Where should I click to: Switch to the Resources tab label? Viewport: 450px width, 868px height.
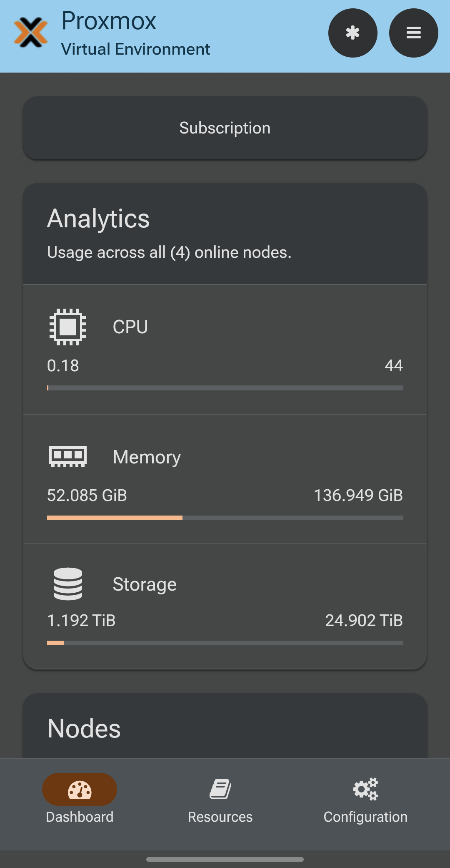[220, 817]
